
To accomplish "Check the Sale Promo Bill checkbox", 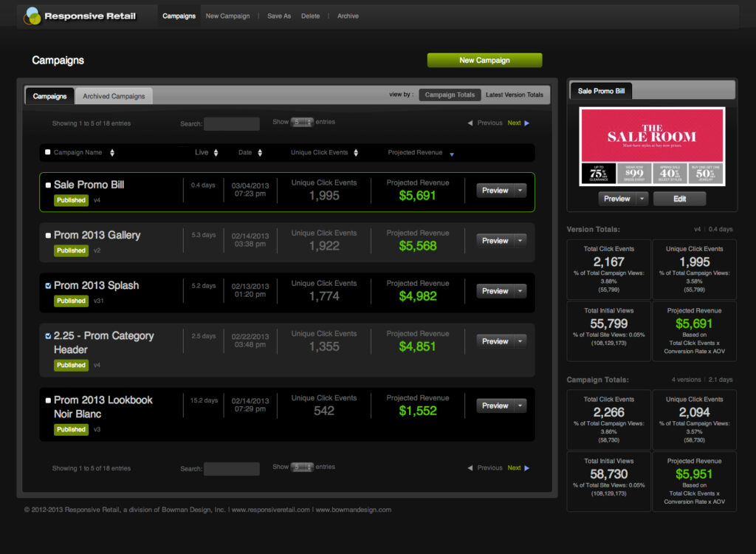I will click(48, 185).
